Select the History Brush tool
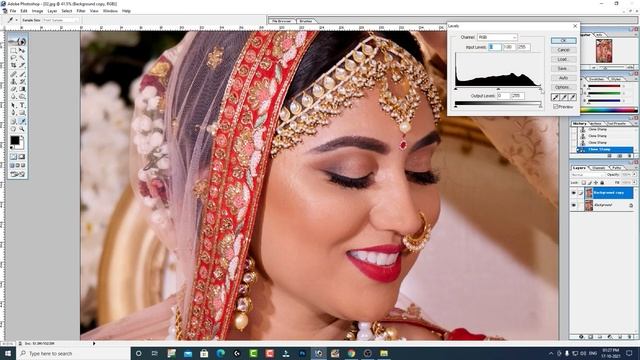The height and width of the screenshot is (360, 640). point(22,81)
